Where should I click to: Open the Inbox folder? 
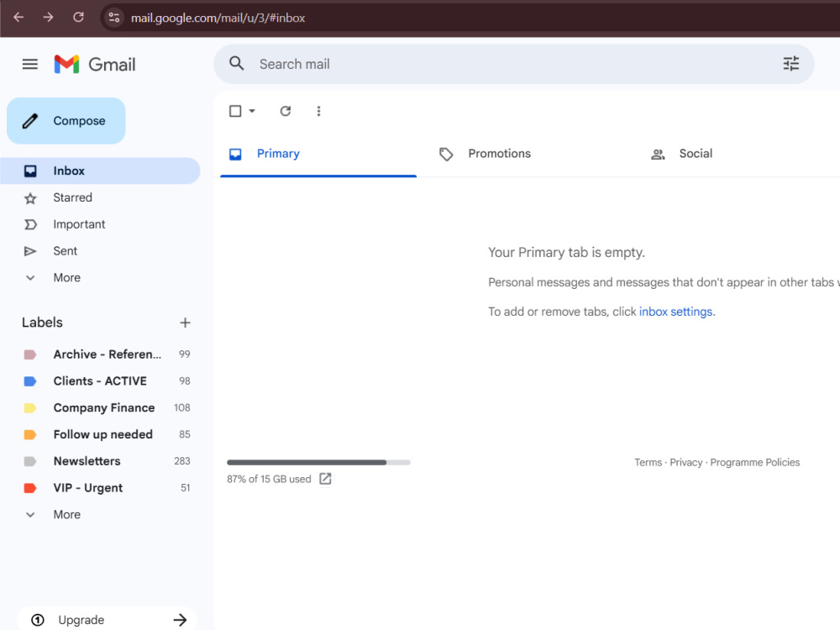[x=100, y=171]
